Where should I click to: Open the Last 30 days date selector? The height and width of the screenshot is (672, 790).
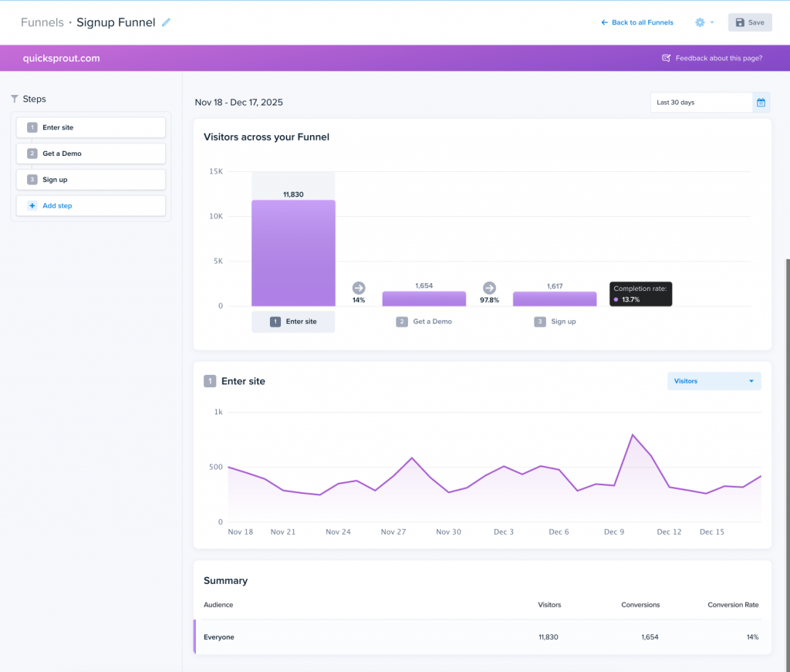tap(701, 103)
